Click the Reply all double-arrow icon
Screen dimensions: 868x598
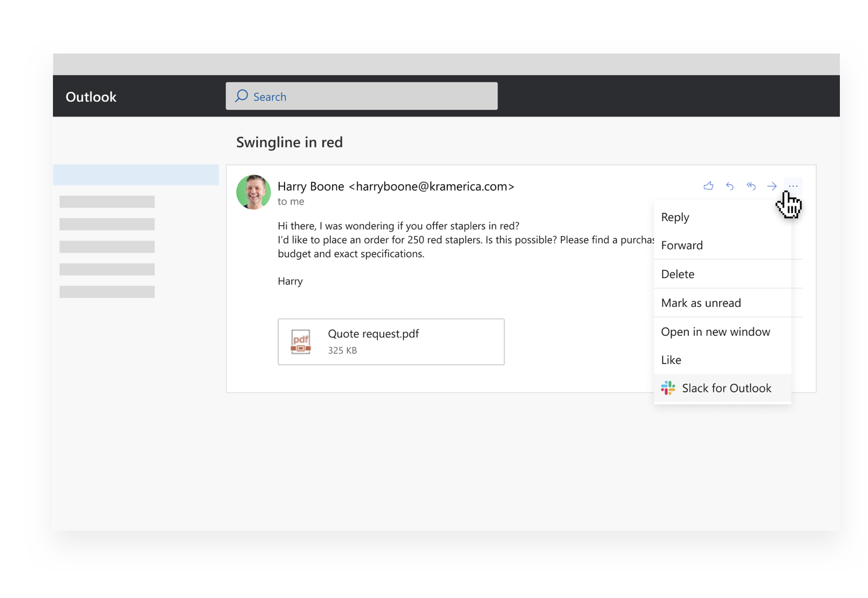tap(751, 186)
